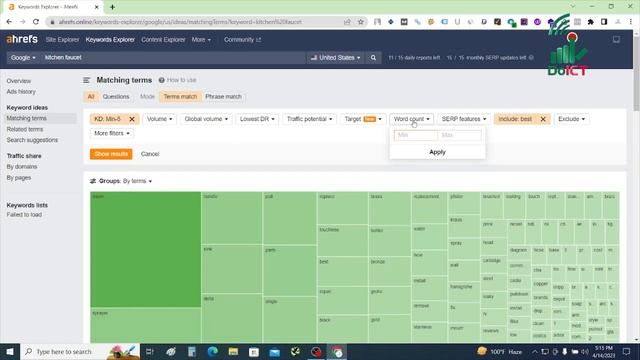Click Cancel next to Show results
Image resolution: width=640 pixels, height=360 pixels.
pos(150,154)
